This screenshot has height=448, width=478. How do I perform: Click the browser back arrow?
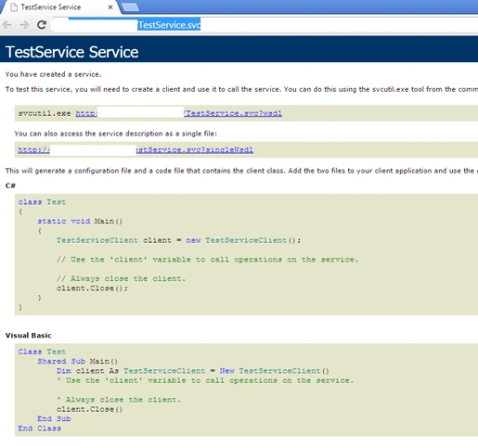pos(6,25)
